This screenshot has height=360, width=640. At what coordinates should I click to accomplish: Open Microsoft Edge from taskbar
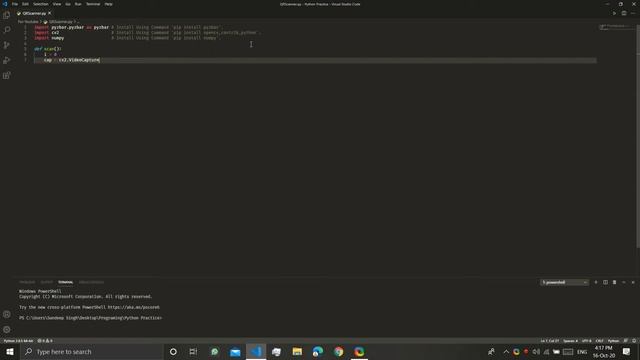318,351
